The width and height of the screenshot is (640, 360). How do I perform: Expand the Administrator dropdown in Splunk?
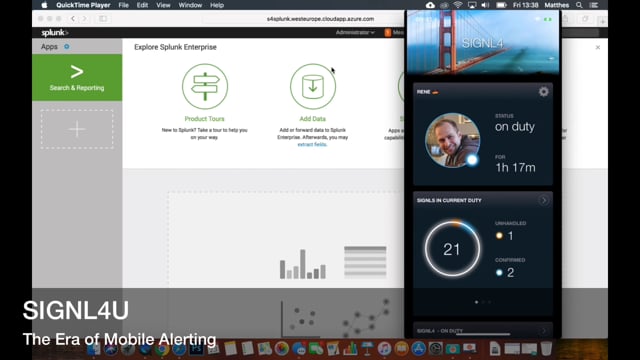point(355,33)
